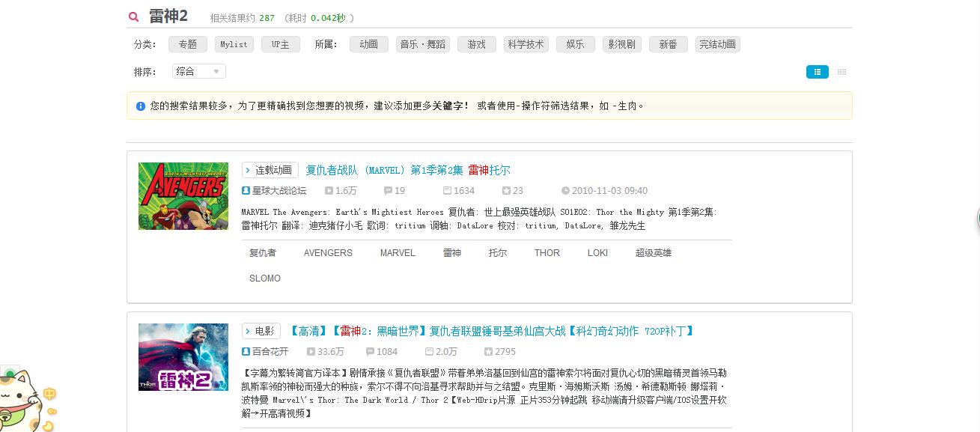Click the result count 287 text
The image size is (980, 432).
pos(267,18)
